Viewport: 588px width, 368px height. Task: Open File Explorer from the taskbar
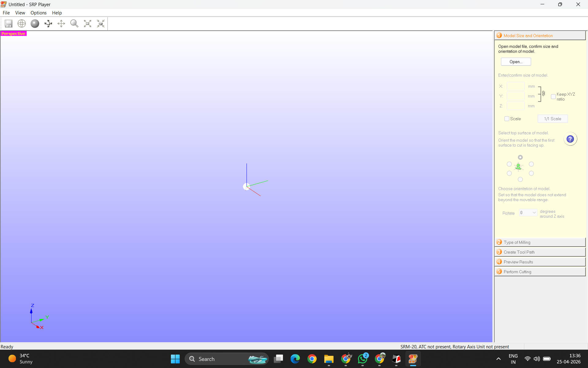coord(329,359)
